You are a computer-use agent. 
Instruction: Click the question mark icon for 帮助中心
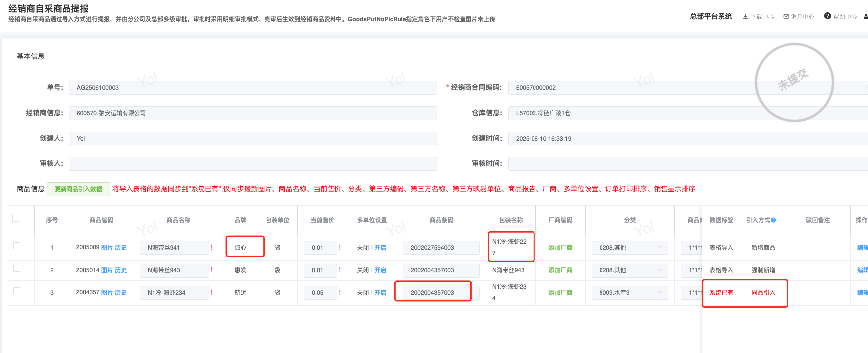click(x=827, y=16)
